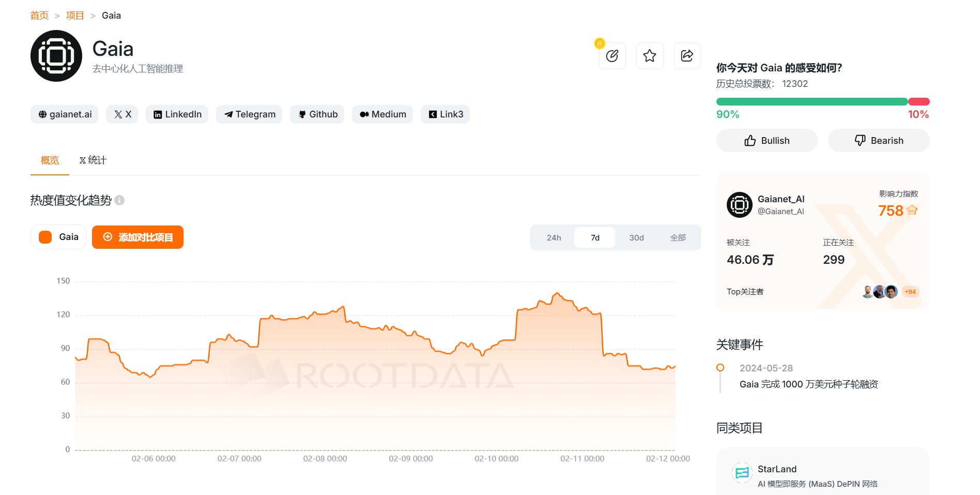
Task: Switch to the 概览 tab
Action: click(x=50, y=160)
